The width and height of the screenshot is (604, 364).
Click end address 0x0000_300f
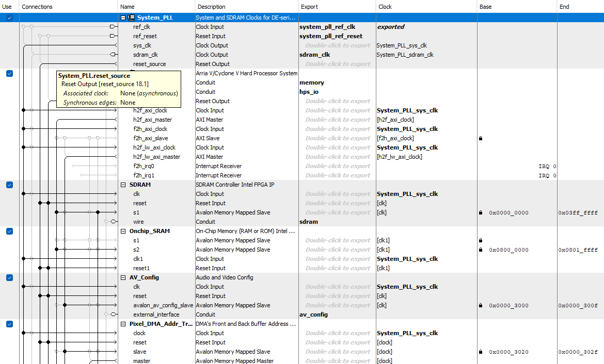[x=578, y=305]
